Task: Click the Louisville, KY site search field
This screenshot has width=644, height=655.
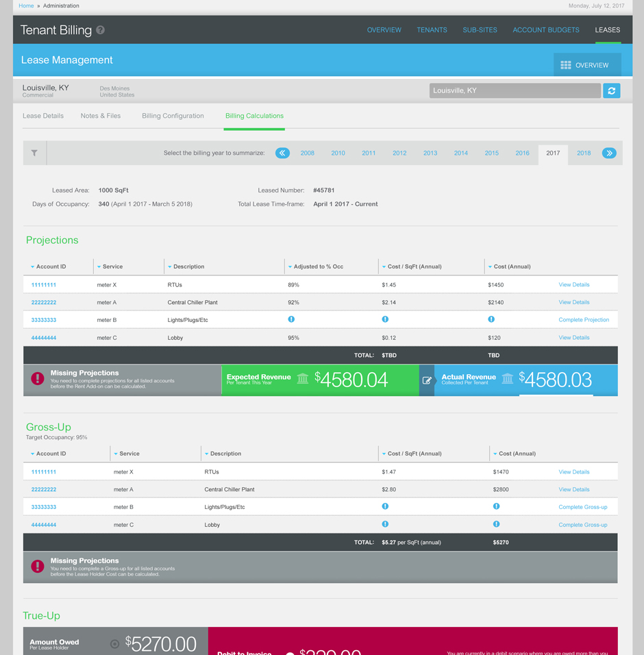Action: (515, 90)
